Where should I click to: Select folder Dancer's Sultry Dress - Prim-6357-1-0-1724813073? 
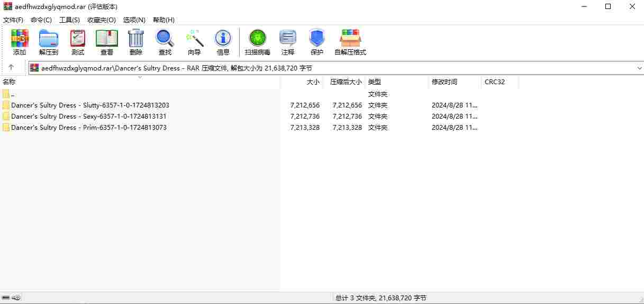pyautogui.click(x=89, y=127)
